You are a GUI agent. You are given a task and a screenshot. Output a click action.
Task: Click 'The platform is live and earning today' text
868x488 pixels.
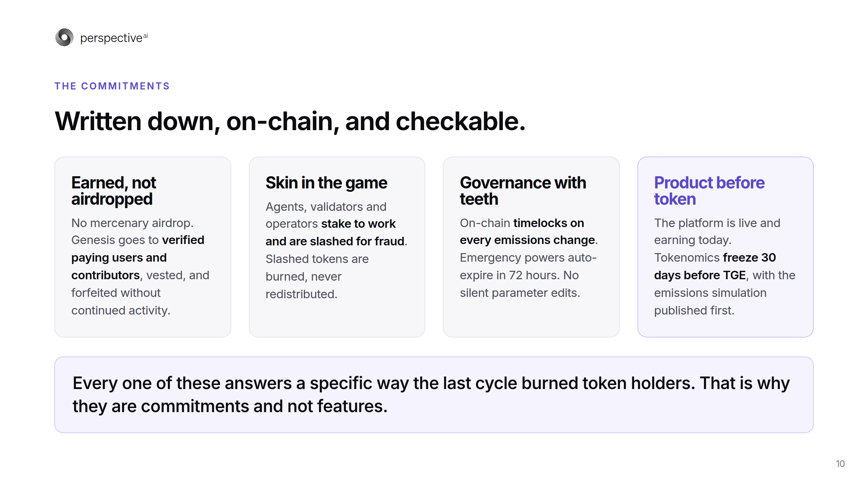717,231
